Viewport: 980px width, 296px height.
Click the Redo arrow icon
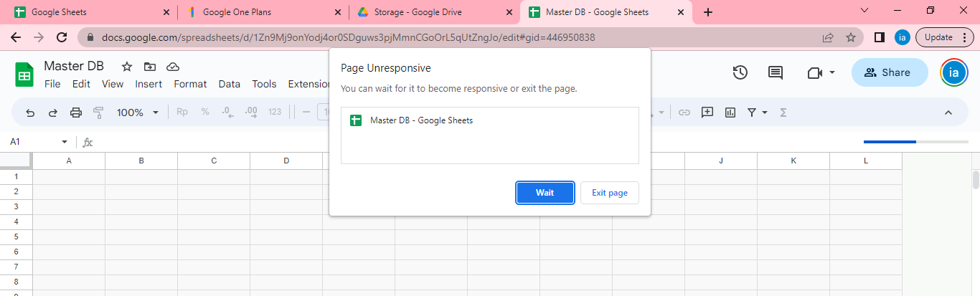pos(52,113)
